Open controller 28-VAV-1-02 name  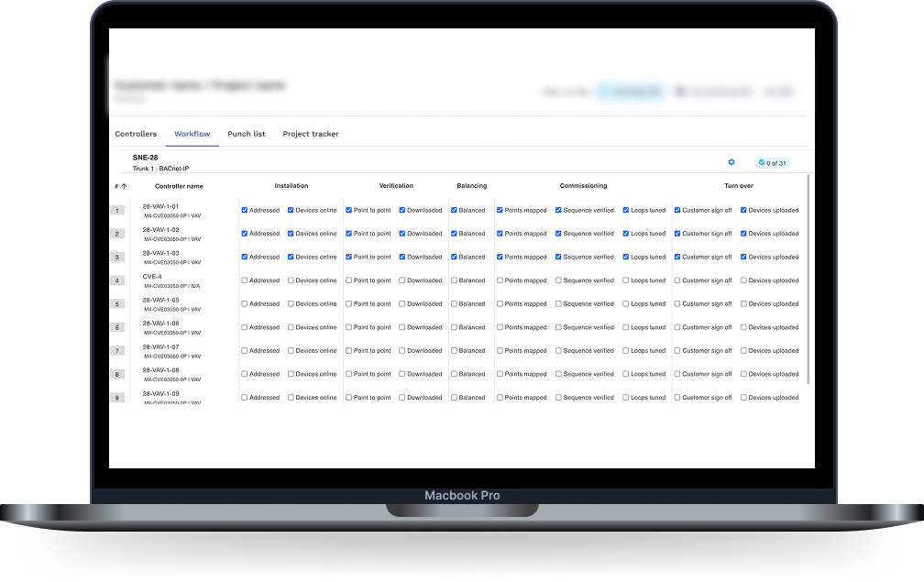(x=161, y=230)
